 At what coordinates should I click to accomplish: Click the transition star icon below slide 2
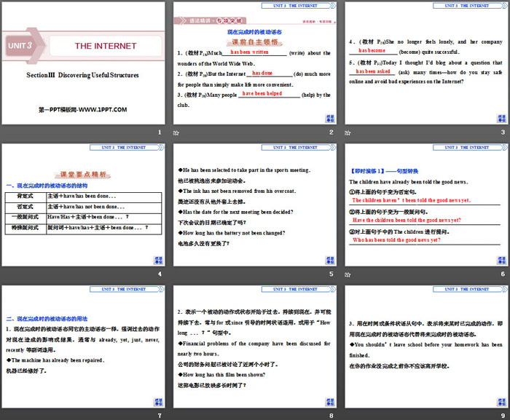(175, 133)
